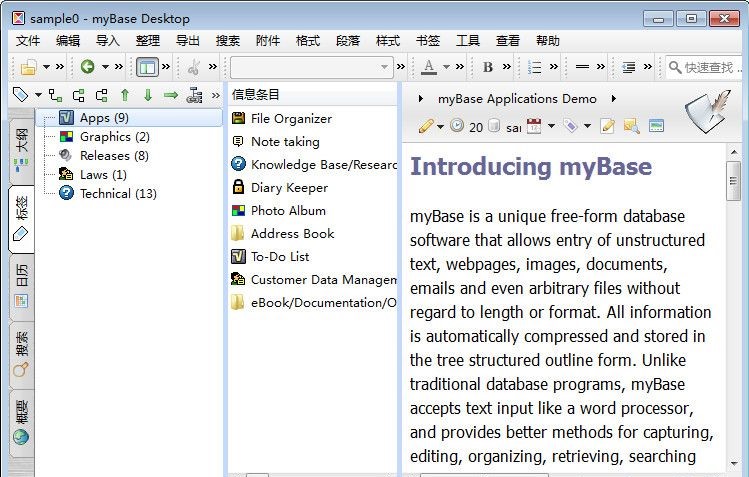Click the notepad with pencil icon
The height and width of the screenshot is (477, 749).
click(x=607, y=126)
